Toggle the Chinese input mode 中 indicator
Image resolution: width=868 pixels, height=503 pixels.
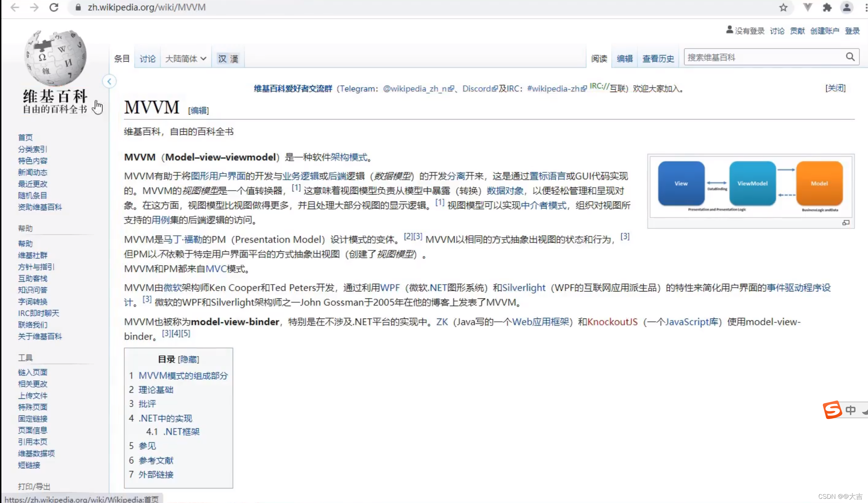point(850,410)
